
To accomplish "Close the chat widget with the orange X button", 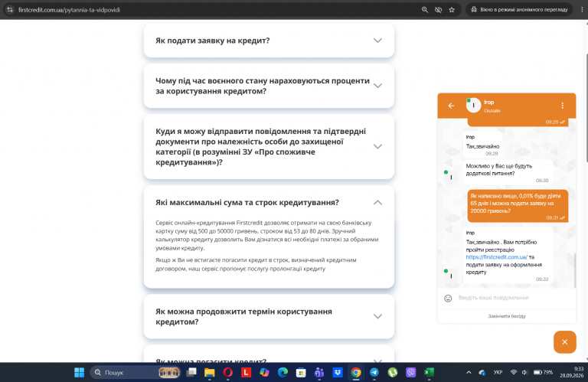I will click(x=565, y=342).
